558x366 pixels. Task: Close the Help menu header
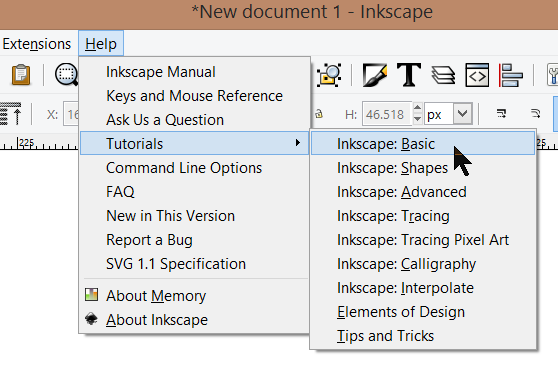(x=101, y=44)
